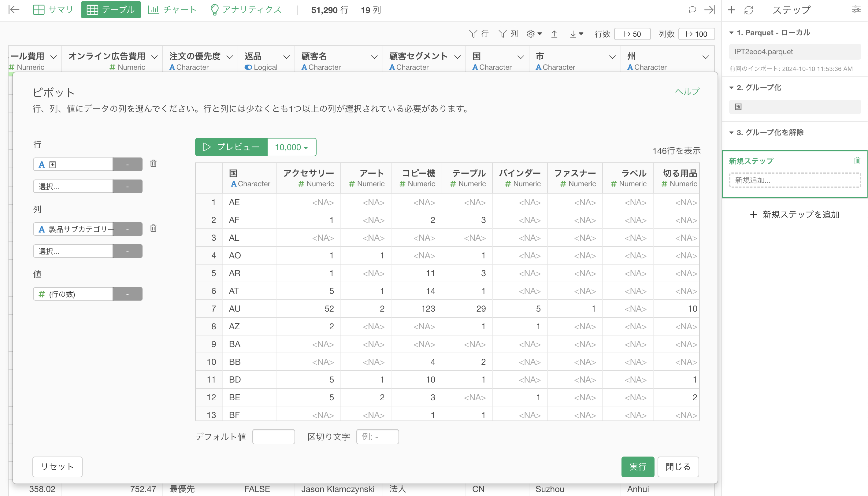This screenshot has height=496, width=868.
Task: Open 州 column menu chevron
Action: [x=706, y=57]
